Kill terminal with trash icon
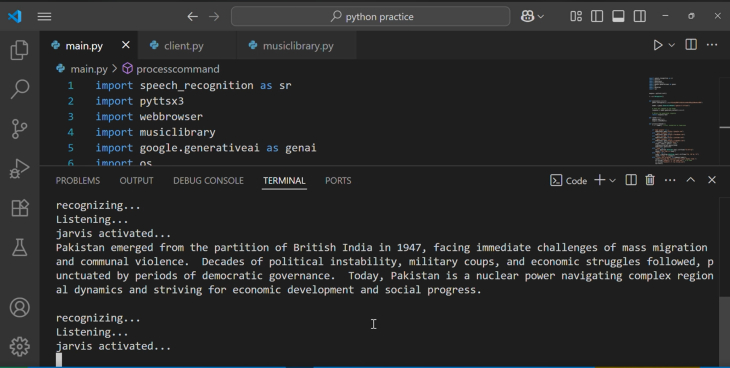The width and height of the screenshot is (730, 368). click(x=650, y=180)
